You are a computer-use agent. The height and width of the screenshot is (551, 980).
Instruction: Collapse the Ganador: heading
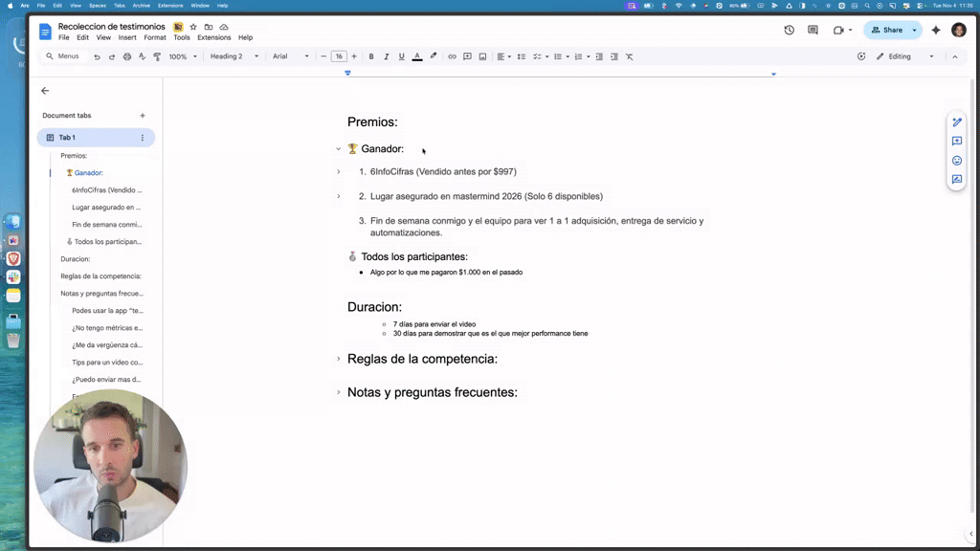(x=339, y=148)
